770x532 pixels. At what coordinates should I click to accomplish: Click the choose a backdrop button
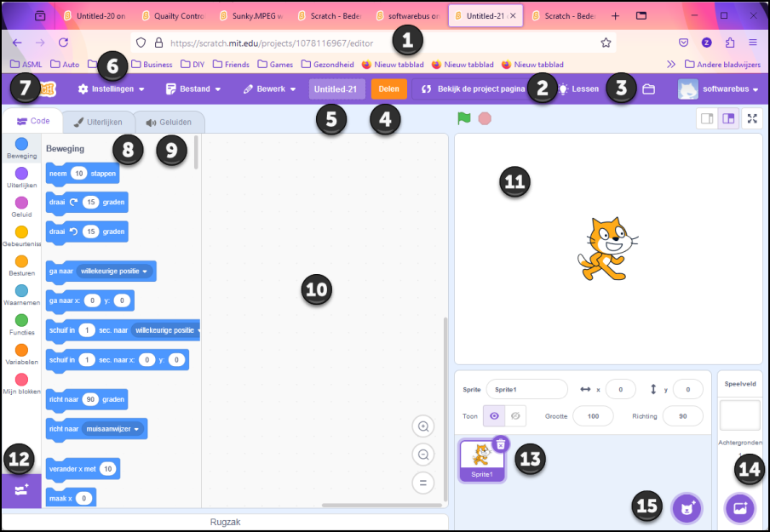(x=739, y=508)
